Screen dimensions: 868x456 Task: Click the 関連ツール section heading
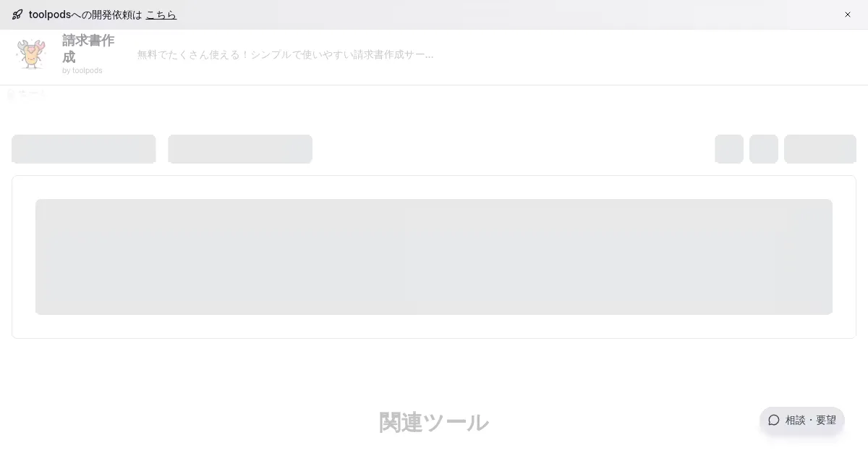[434, 423]
